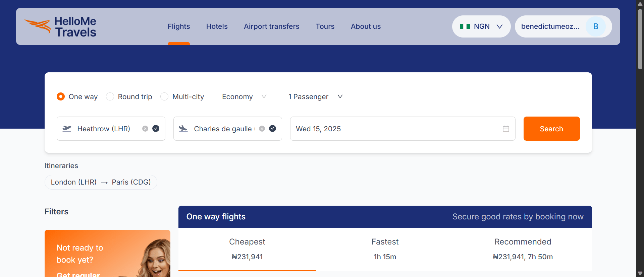Open the 1 Passenger dropdown
Screen dimensions: 644x277
[315, 96]
